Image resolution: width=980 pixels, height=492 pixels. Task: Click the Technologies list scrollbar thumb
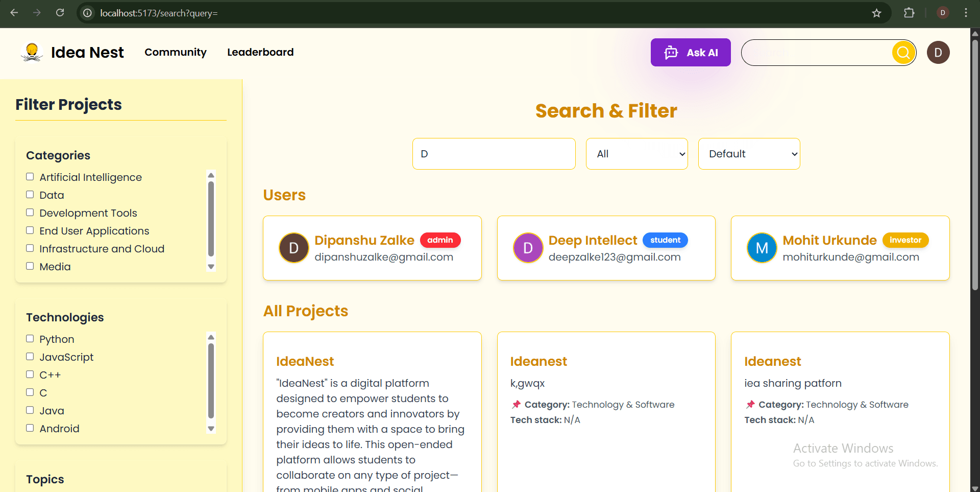(211, 381)
